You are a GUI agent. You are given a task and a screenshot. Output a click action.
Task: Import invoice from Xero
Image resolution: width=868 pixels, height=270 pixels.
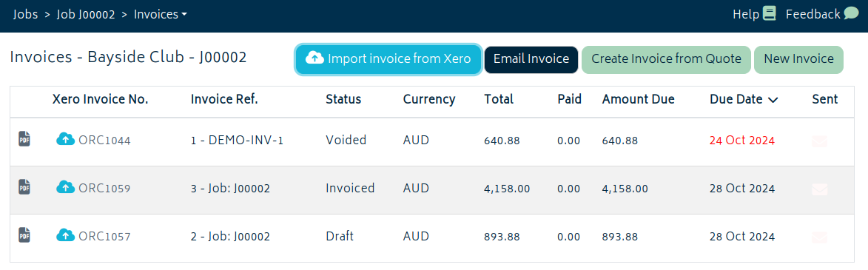tap(388, 59)
